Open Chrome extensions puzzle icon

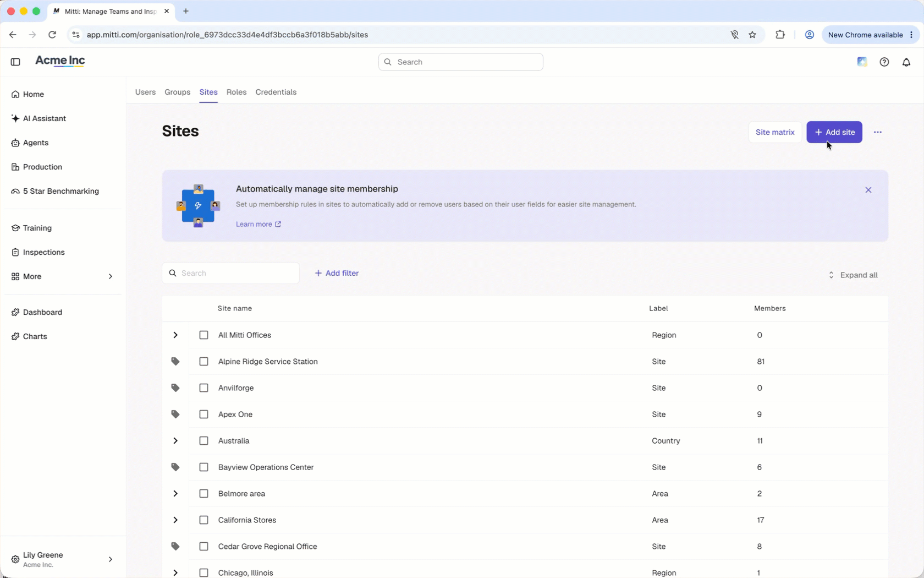point(780,35)
